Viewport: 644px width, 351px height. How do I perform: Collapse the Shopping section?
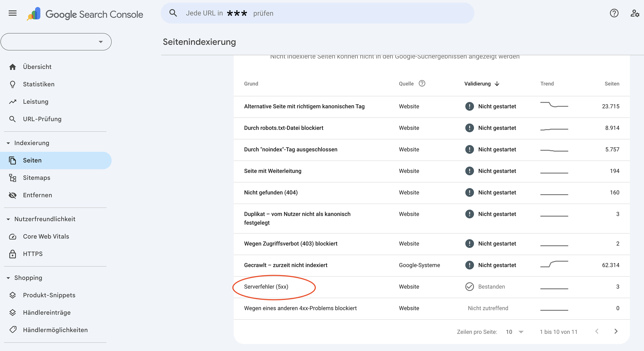tap(8, 278)
